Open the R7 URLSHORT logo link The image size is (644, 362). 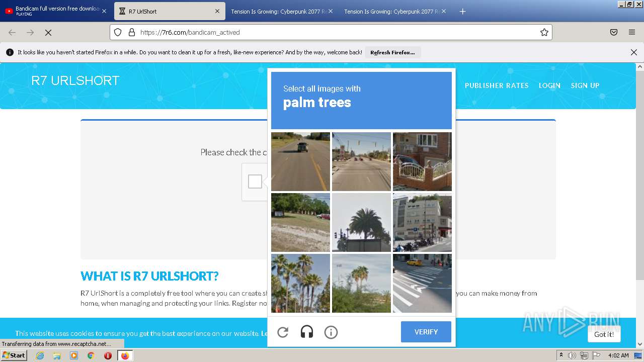click(x=75, y=80)
